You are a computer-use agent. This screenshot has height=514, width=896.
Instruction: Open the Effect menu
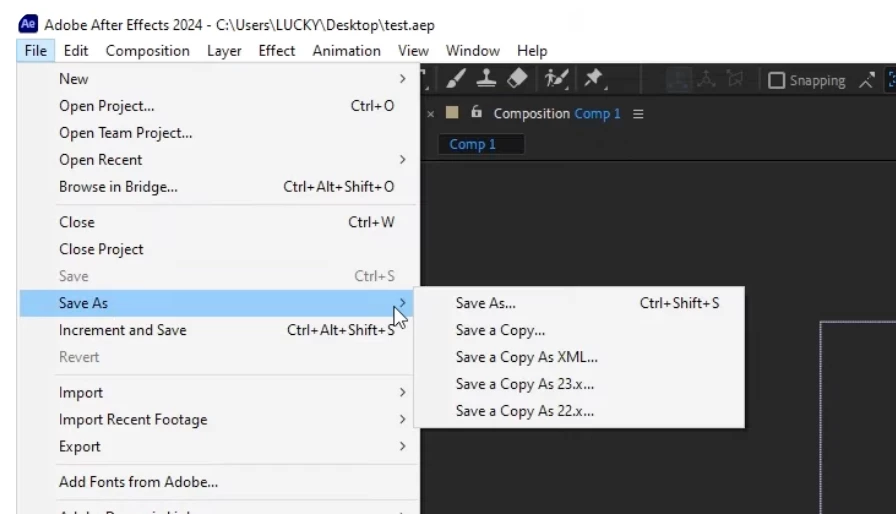[277, 51]
